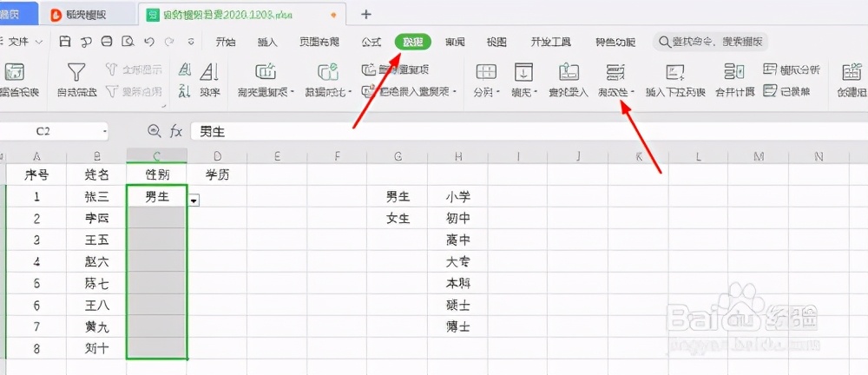Click the What-If Analysis icon
This screenshot has height=375, width=868.
click(770, 69)
